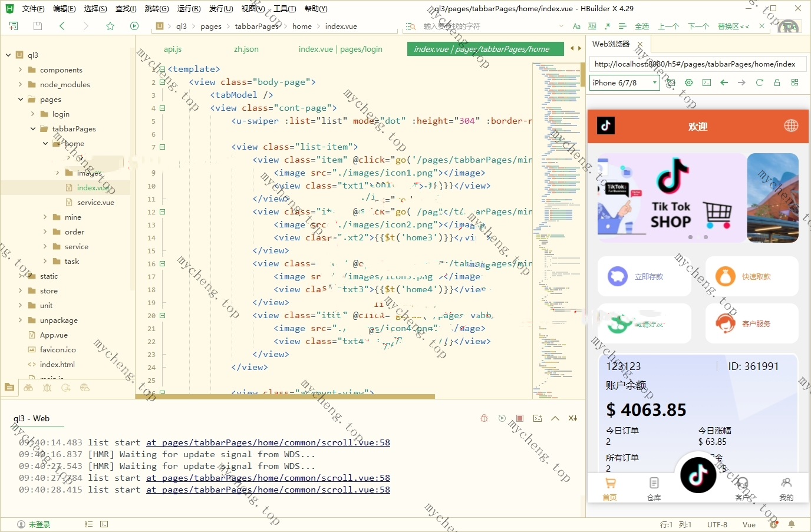The width and height of the screenshot is (811, 532).
Task: Click the 下一个 find-next button
Action: click(x=698, y=26)
